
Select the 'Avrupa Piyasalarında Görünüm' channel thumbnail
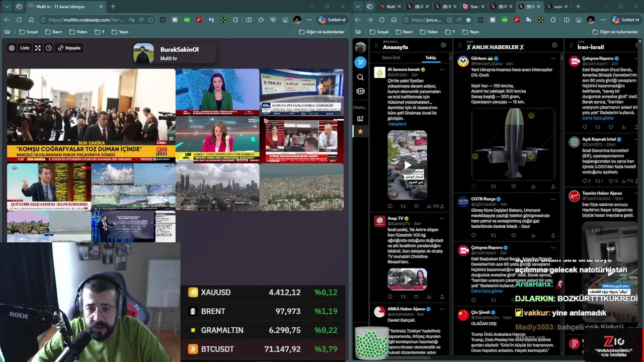pos(302,92)
